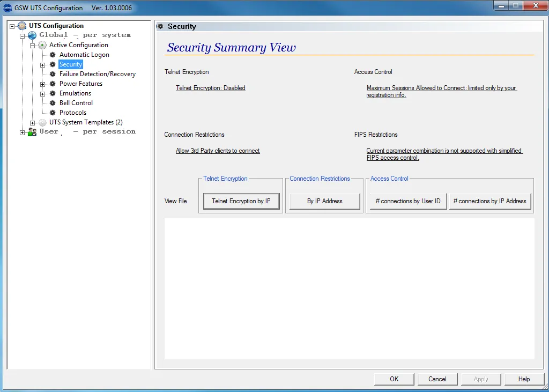549x392 pixels.
Task: Click the # connections by IP Address button
Action: (490, 201)
